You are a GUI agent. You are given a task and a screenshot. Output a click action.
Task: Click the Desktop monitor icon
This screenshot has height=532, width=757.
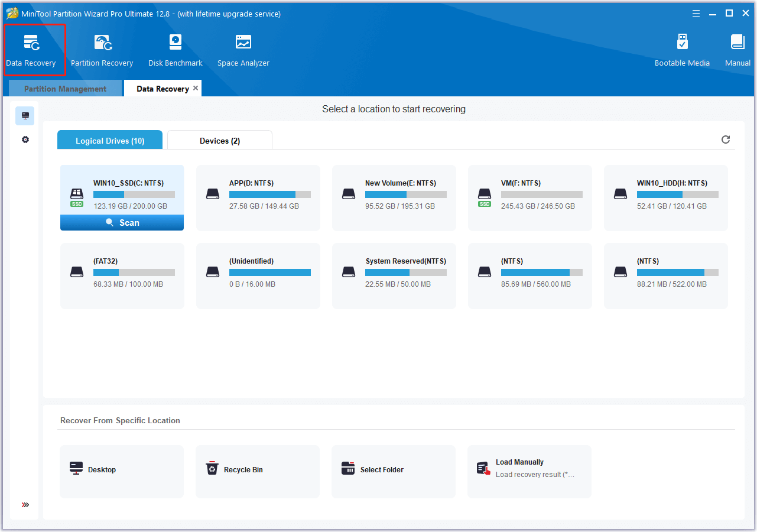76,469
